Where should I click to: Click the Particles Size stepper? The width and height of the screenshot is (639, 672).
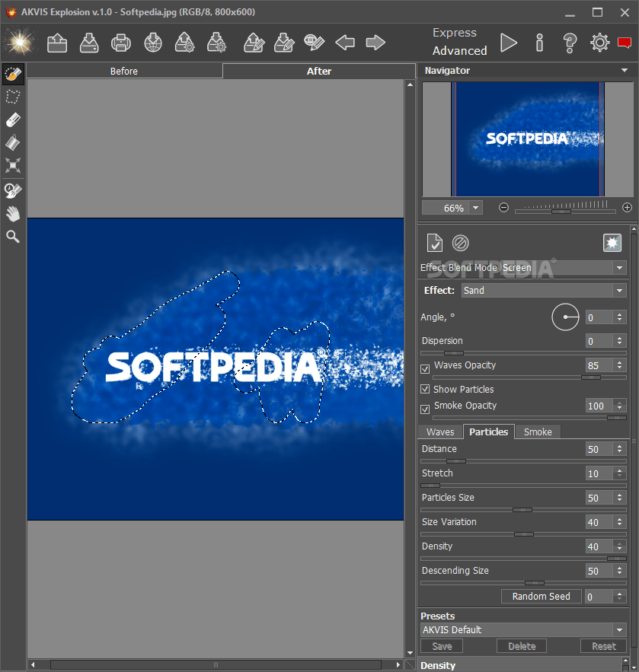click(x=620, y=498)
